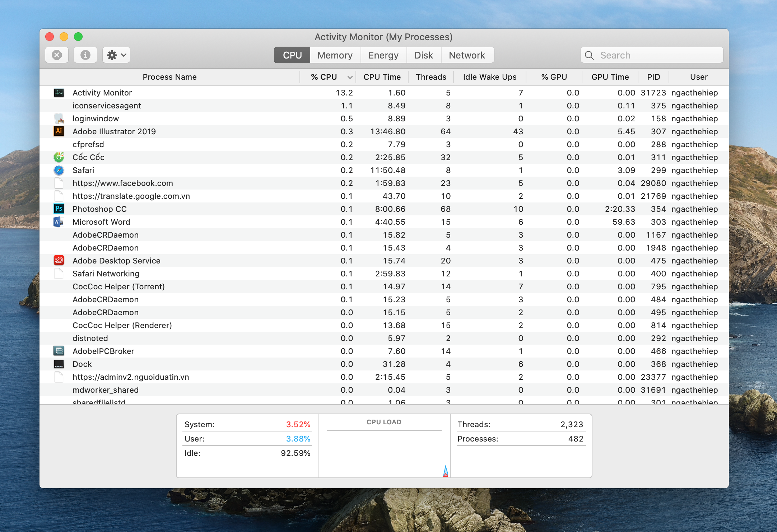Viewport: 777px width, 532px height.
Task: Select the Dock process icon
Action: click(x=59, y=364)
